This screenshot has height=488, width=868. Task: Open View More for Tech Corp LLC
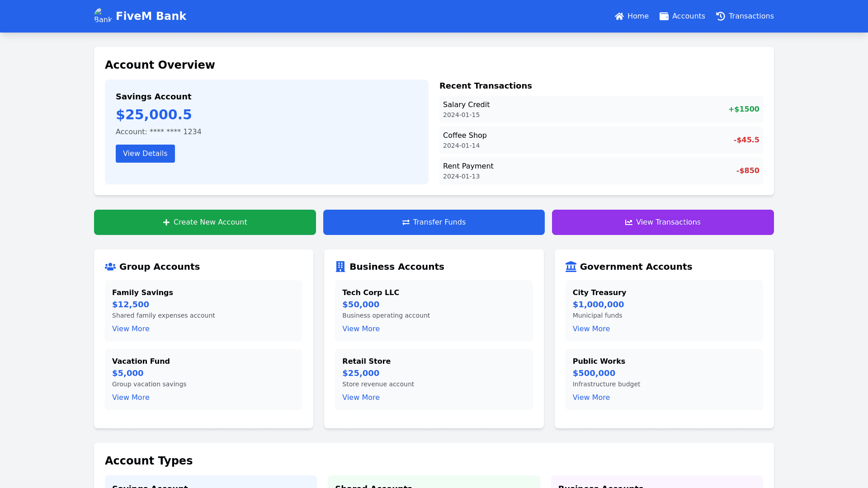point(361,329)
